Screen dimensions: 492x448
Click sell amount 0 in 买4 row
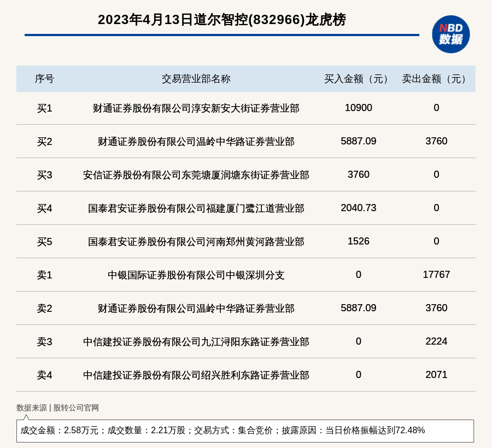coord(436,207)
